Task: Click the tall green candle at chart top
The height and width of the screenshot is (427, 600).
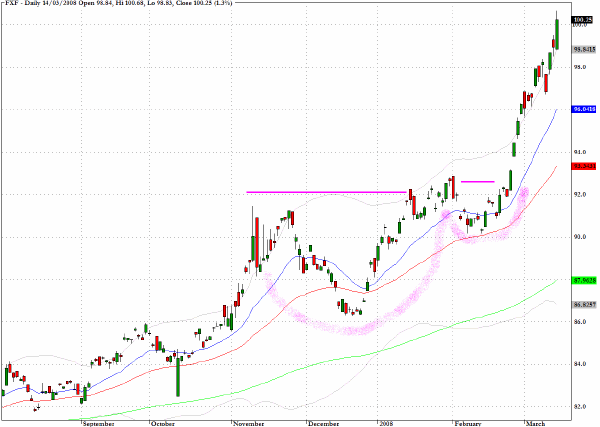Action: point(557,34)
